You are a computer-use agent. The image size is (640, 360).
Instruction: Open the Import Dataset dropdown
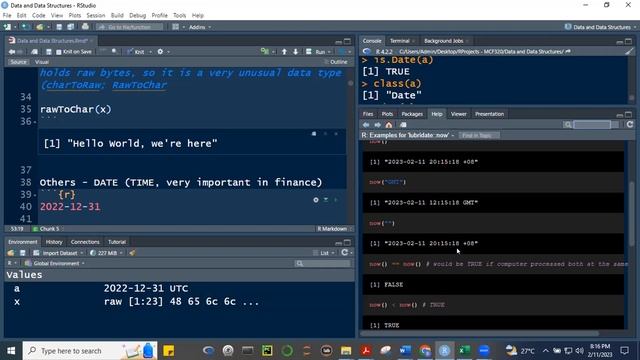[x=58, y=253]
